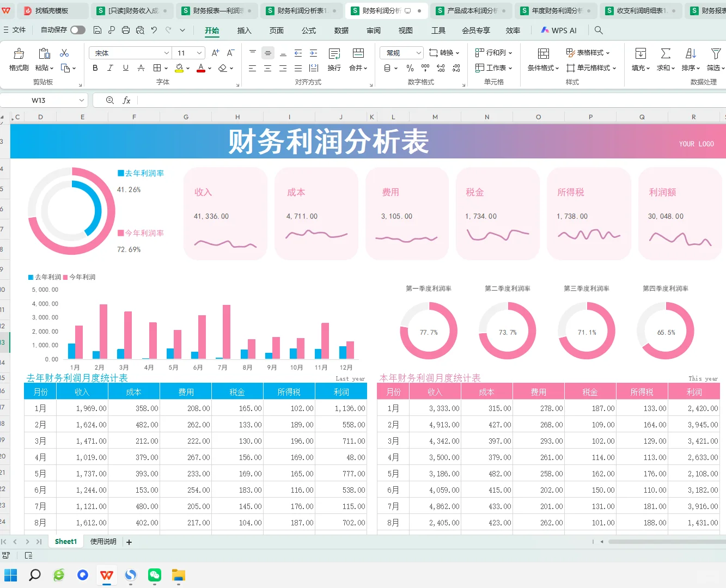726x588 pixels.
Task: Open the font name dropdown (宋体)
Action: click(167, 53)
